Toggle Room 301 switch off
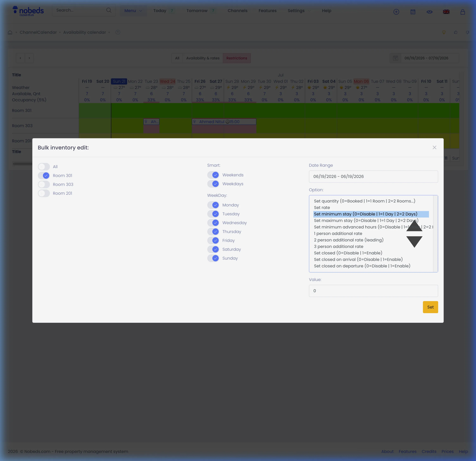This screenshot has width=476, height=461. pos(44,176)
